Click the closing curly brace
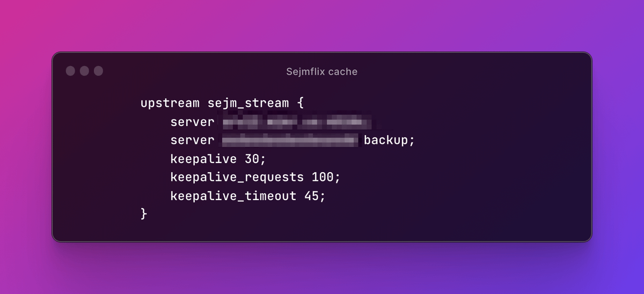The height and width of the screenshot is (294, 644). point(144,214)
